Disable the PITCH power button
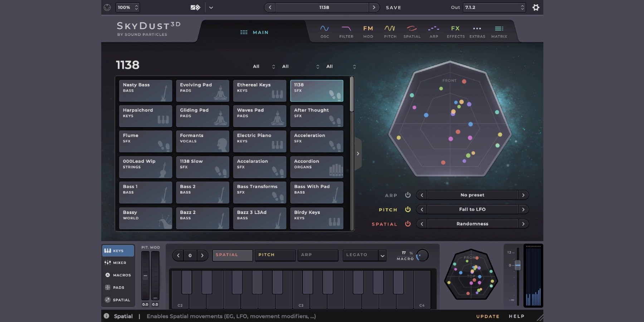 [x=408, y=209]
